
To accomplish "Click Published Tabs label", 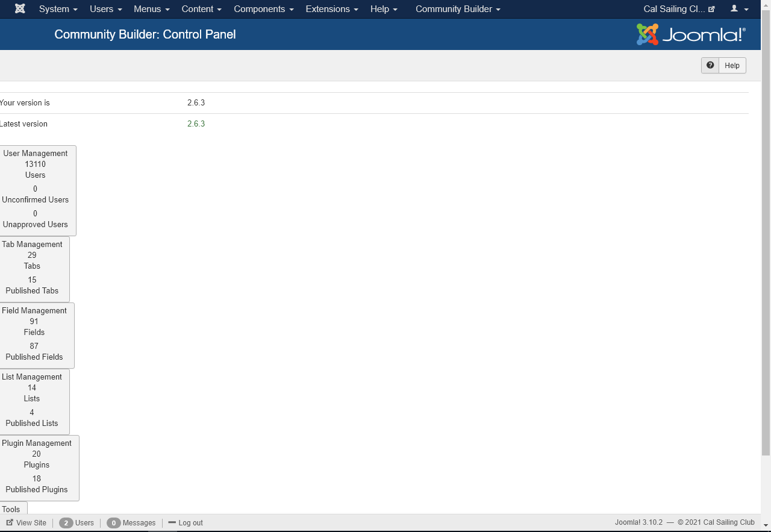I will coord(32,290).
